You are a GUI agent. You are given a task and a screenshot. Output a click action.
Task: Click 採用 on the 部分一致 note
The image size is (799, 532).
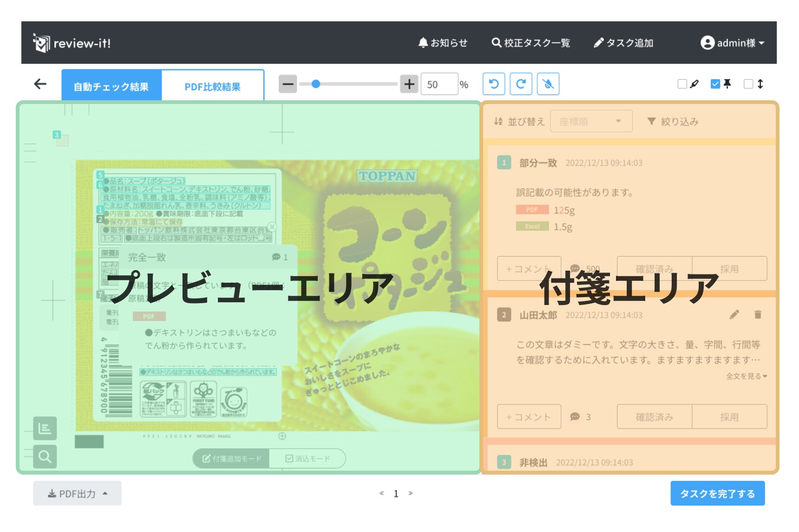[729, 268]
